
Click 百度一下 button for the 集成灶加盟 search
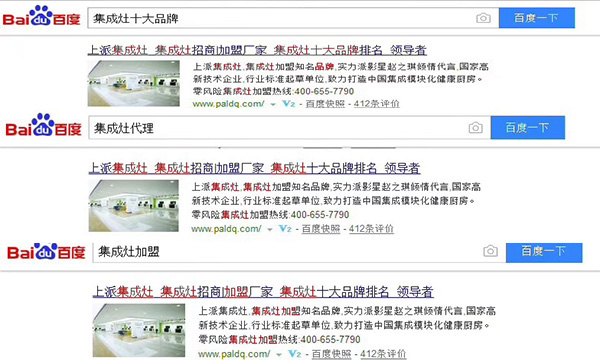pyautogui.click(x=544, y=252)
